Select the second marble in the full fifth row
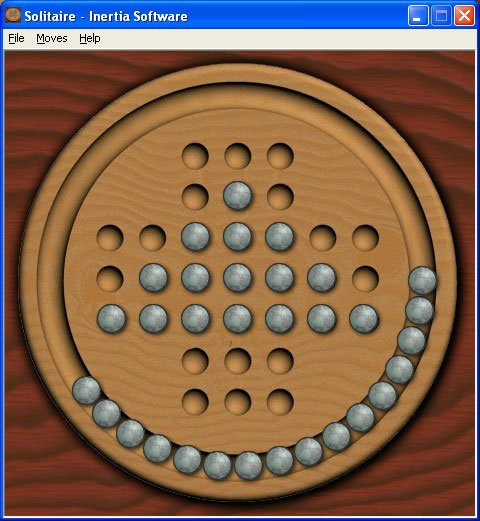Viewport: 480px width, 521px height. coord(153,319)
